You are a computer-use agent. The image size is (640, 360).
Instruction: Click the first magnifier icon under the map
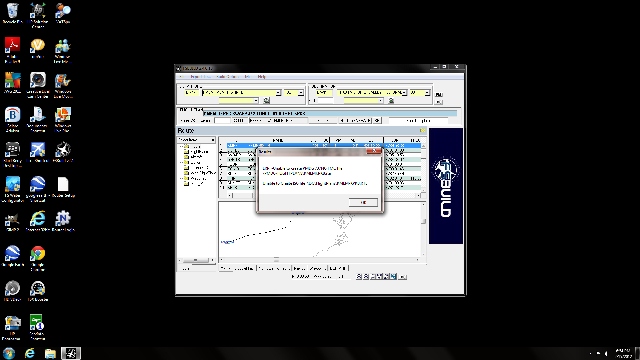point(359,276)
